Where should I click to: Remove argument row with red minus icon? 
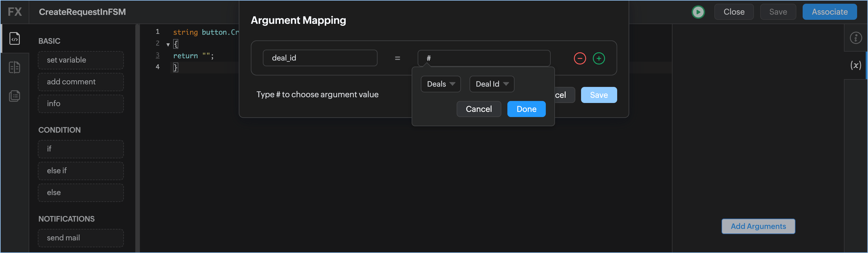[580, 58]
